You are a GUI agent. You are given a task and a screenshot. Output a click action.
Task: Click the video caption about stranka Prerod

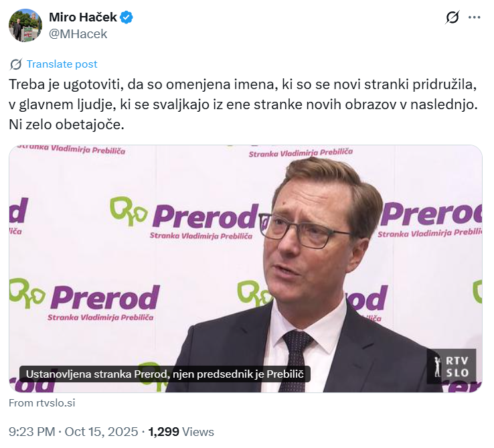165,374
